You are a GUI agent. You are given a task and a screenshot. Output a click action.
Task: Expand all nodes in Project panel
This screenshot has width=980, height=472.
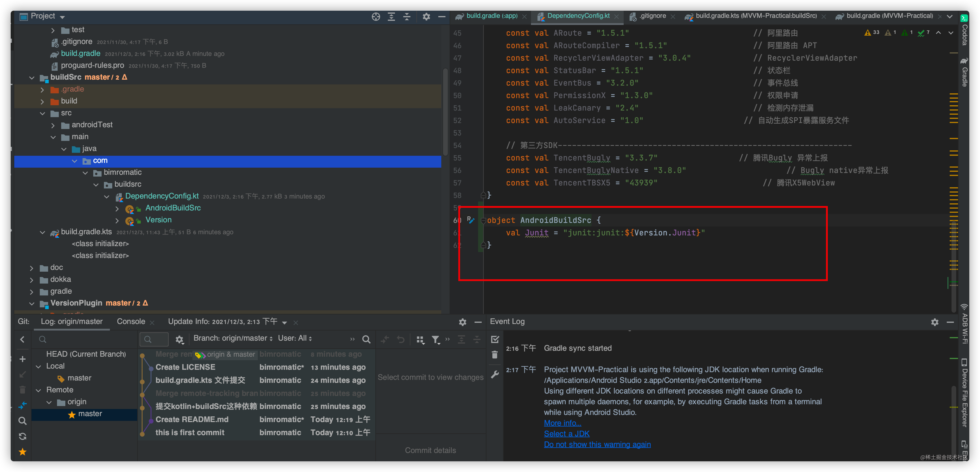(391, 16)
